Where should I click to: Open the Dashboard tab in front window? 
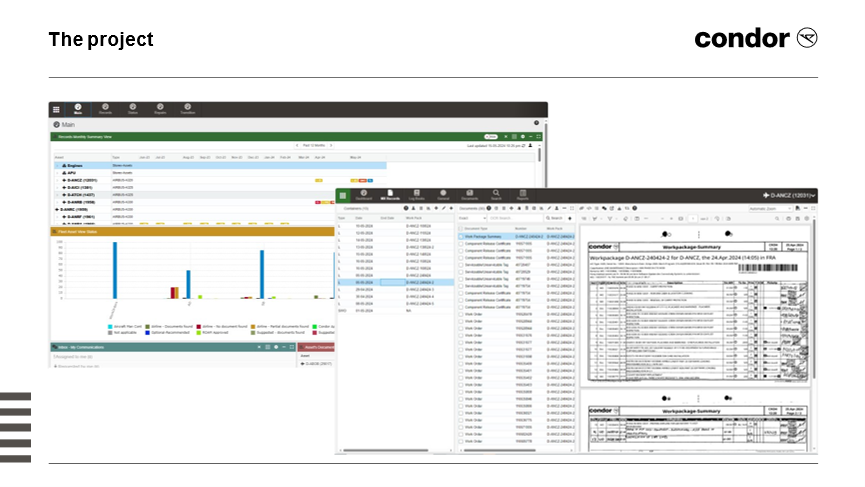click(x=364, y=195)
